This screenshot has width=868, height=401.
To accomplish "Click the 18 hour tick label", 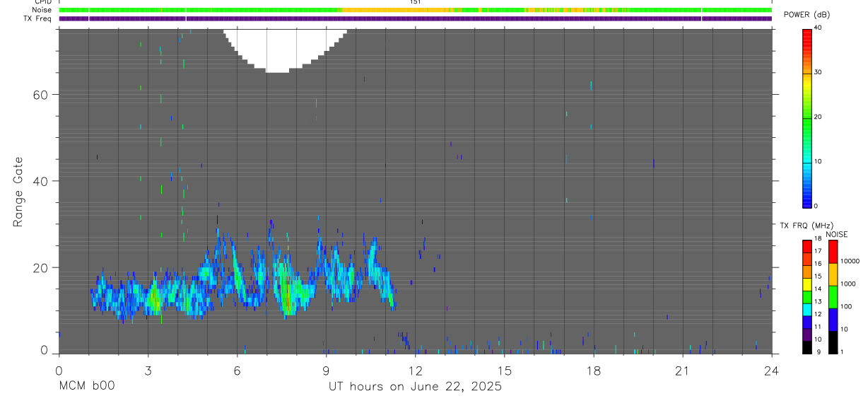I will [593, 371].
